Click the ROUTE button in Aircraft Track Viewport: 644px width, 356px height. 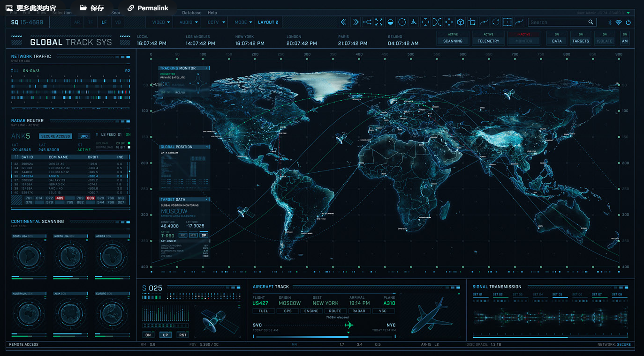point(335,311)
